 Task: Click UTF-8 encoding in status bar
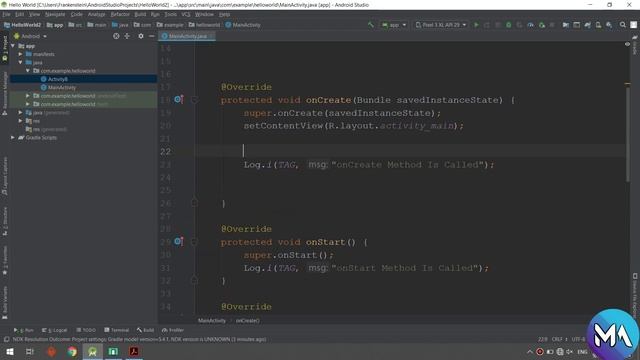point(578,339)
